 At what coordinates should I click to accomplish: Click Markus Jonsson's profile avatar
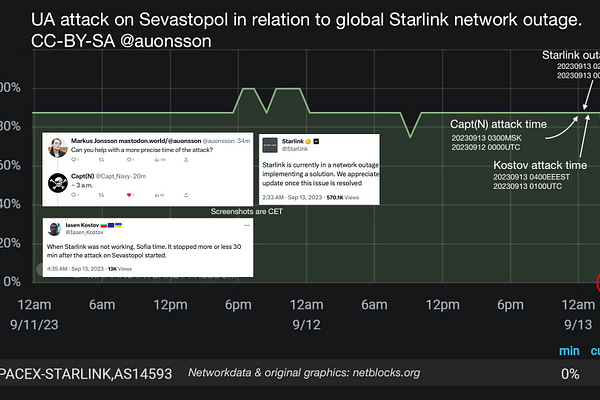(x=58, y=147)
